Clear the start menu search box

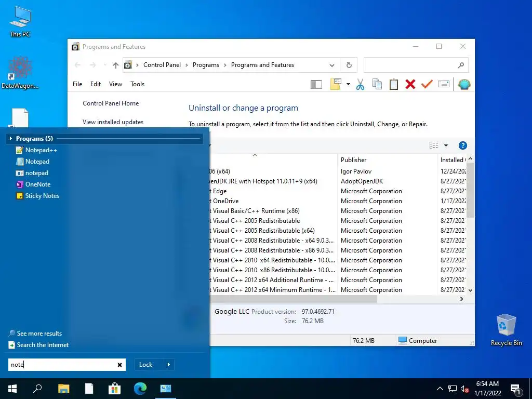pos(119,365)
